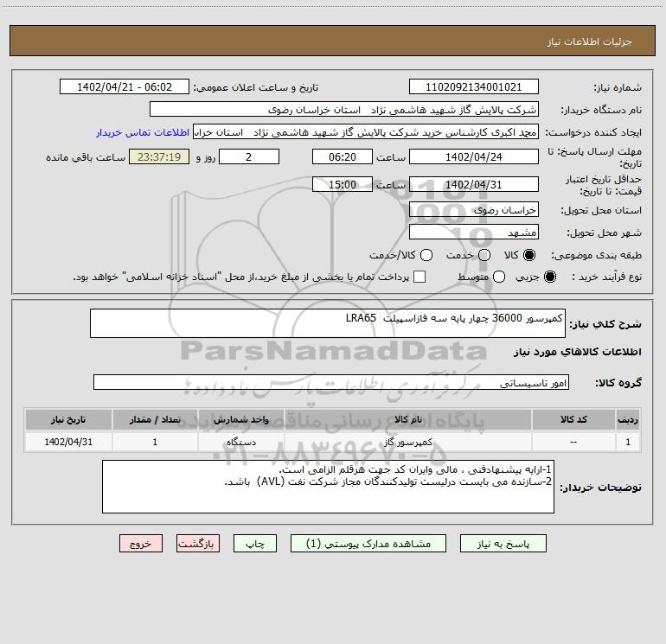The image size is (666, 644).
Task: Click the واحد شمارش column header
Action: point(240,419)
